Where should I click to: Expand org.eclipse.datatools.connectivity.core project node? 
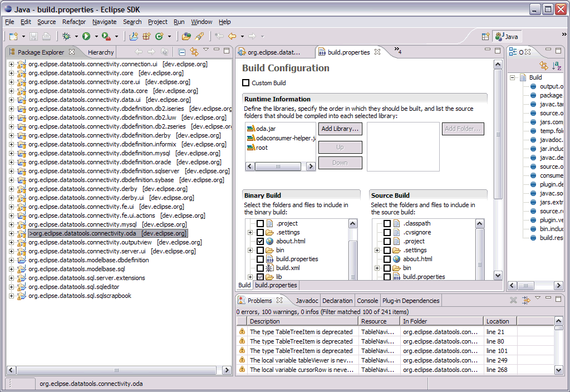(x=11, y=73)
